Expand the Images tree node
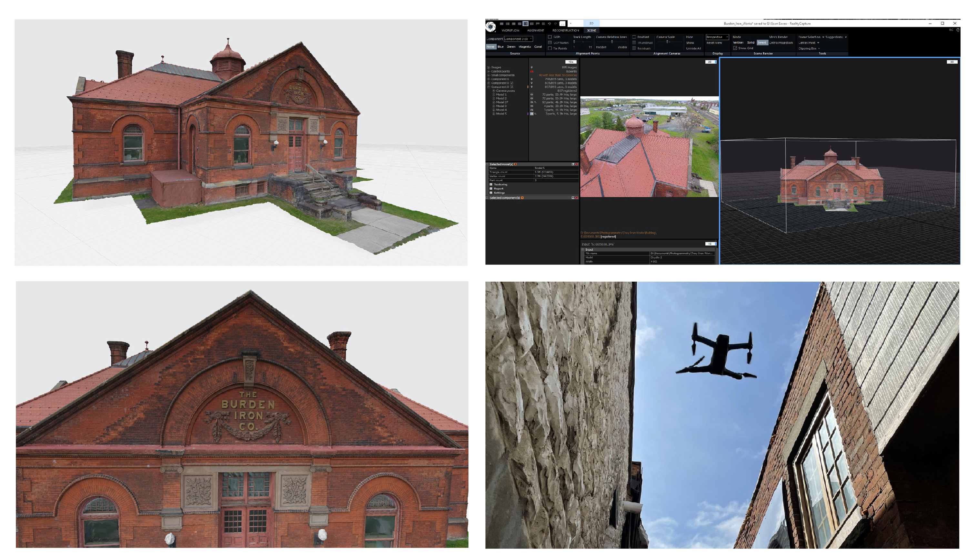 click(489, 68)
